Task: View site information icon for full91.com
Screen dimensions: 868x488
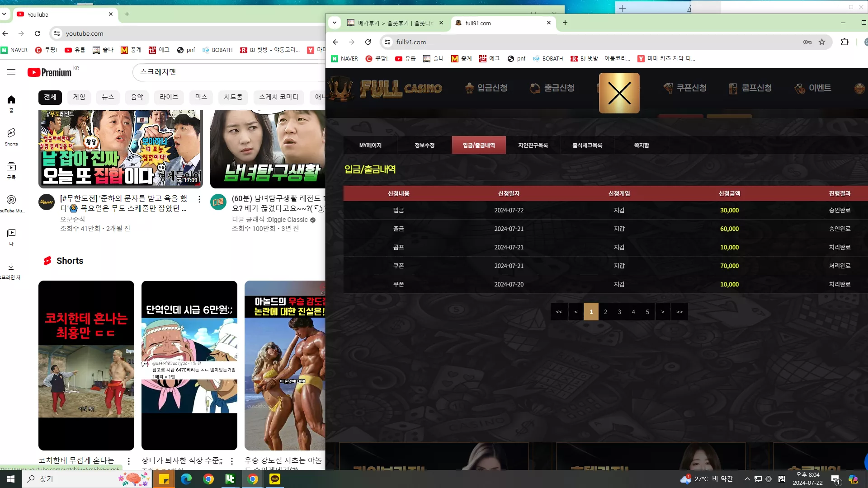Action: click(x=387, y=42)
